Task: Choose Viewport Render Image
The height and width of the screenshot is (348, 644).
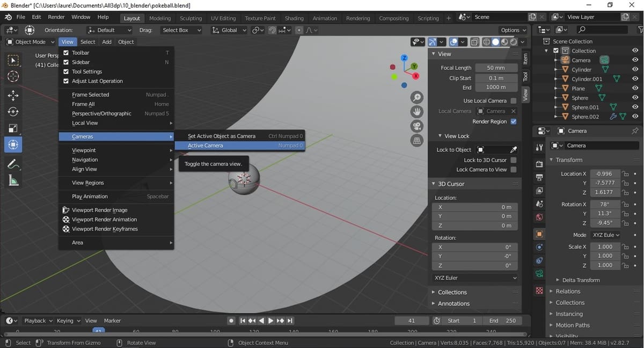Action: pos(116,210)
